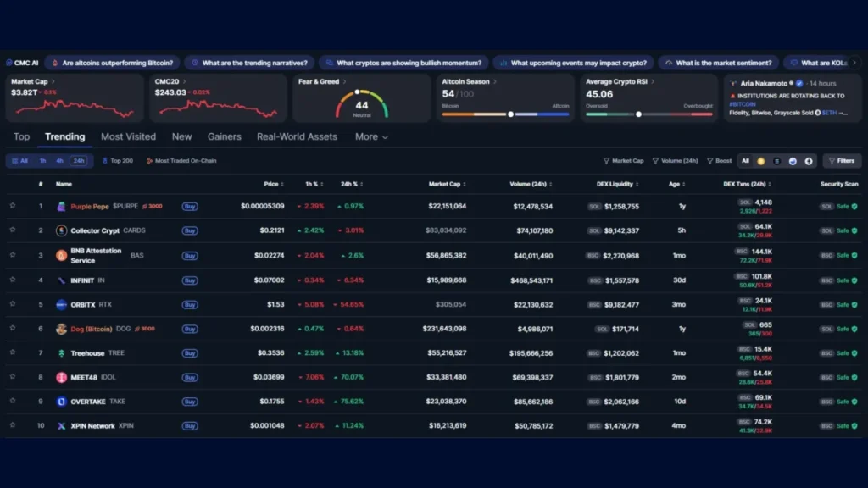Select the 24h timeframe filter

pos(79,161)
